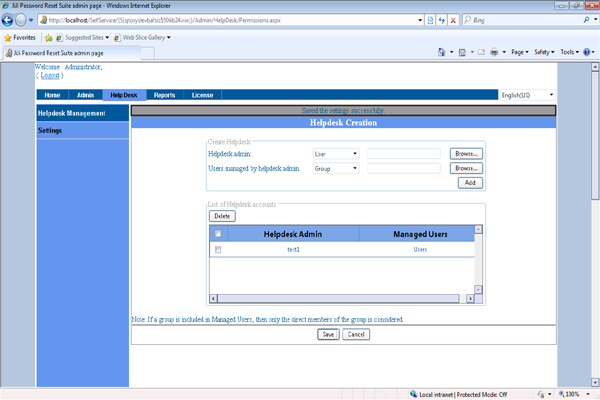Click the Refresh page icon
The image size is (600, 400).
point(442,20)
